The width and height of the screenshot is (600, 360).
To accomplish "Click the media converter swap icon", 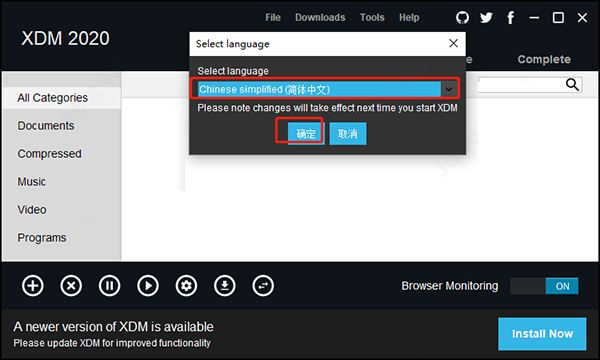I will pos(263,286).
